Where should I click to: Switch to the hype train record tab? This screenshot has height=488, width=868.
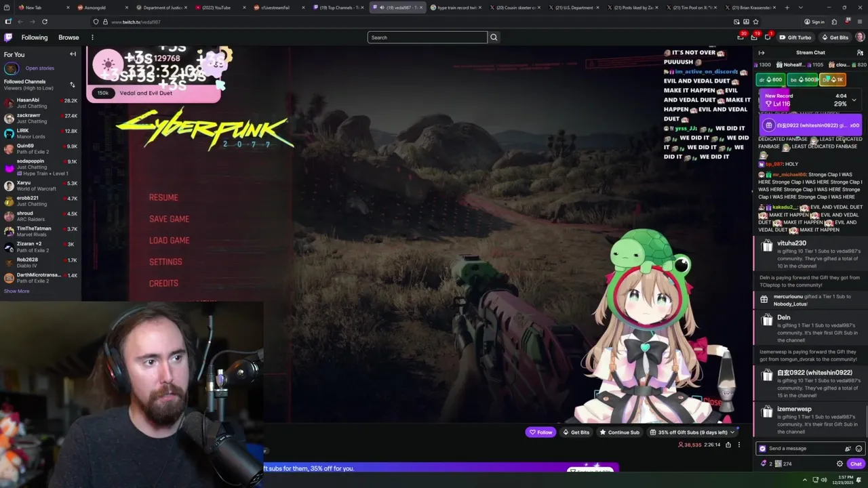(456, 7)
